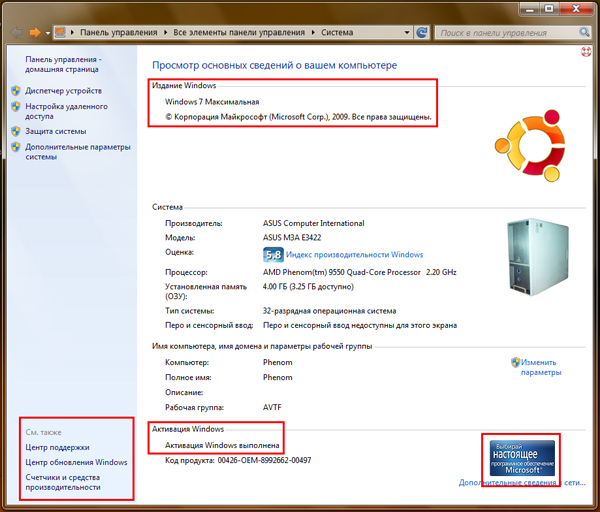Click shield icon beside 'Диспетчер устройств'
The width and height of the screenshot is (600, 512).
tap(16, 91)
